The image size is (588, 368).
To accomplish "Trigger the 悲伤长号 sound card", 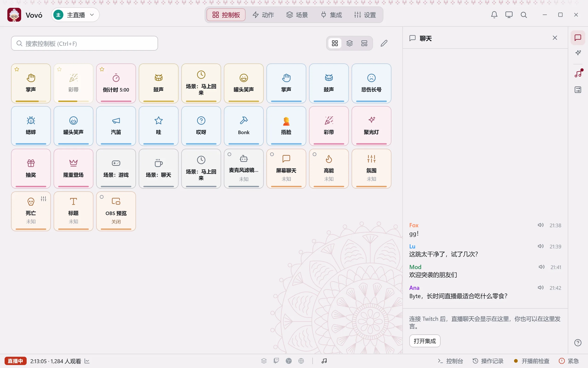I will tap(371, 83).
